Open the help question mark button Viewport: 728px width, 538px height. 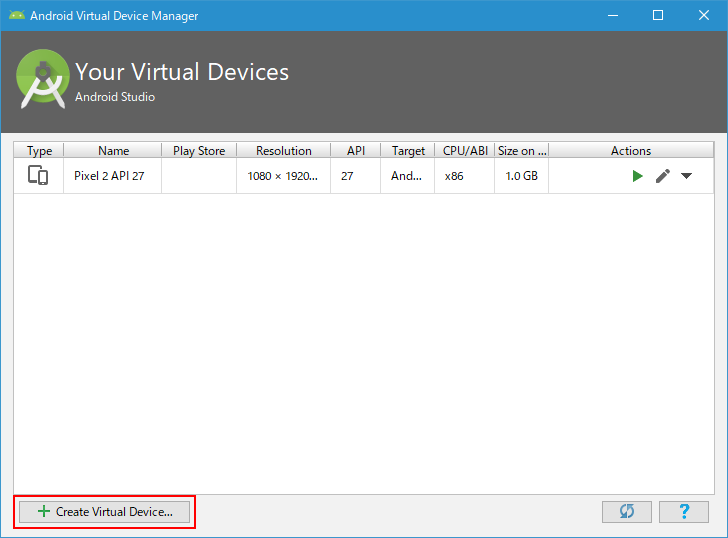click(x=684, y=512)
